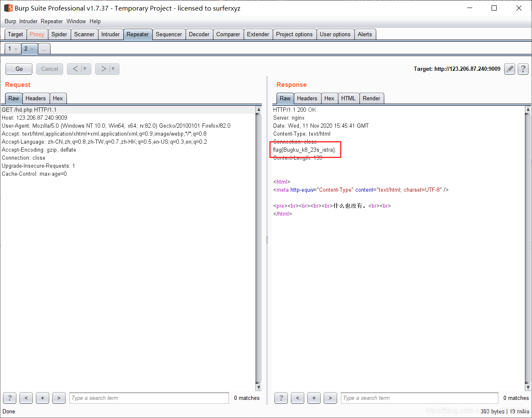Jump to next response search match
The image size is (532, 418).
(x=330, y=398)
